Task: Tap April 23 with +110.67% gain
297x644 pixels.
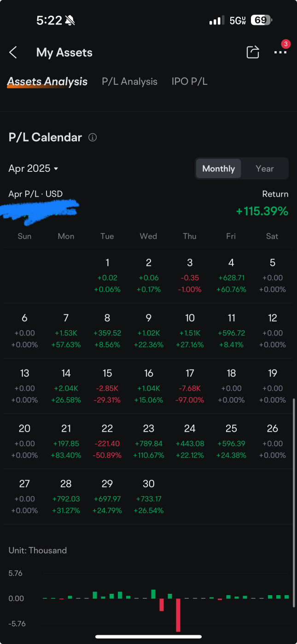Action: click(148, 441)
